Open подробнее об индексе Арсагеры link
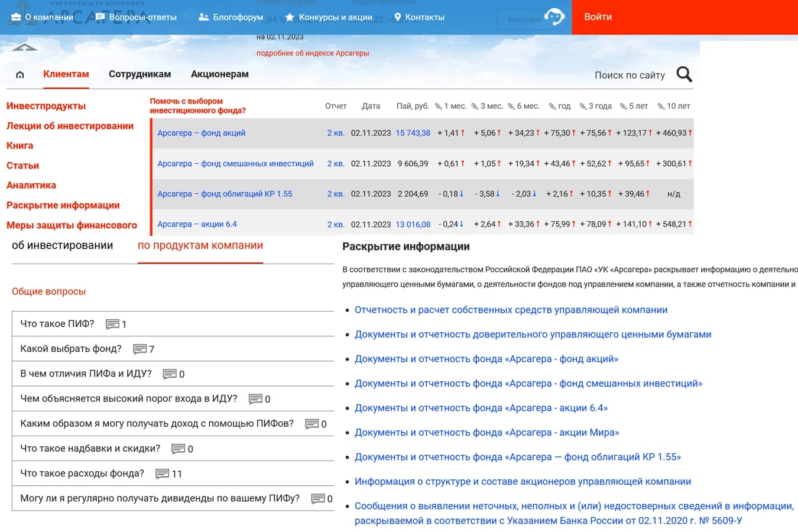 [x=313, y=53]
